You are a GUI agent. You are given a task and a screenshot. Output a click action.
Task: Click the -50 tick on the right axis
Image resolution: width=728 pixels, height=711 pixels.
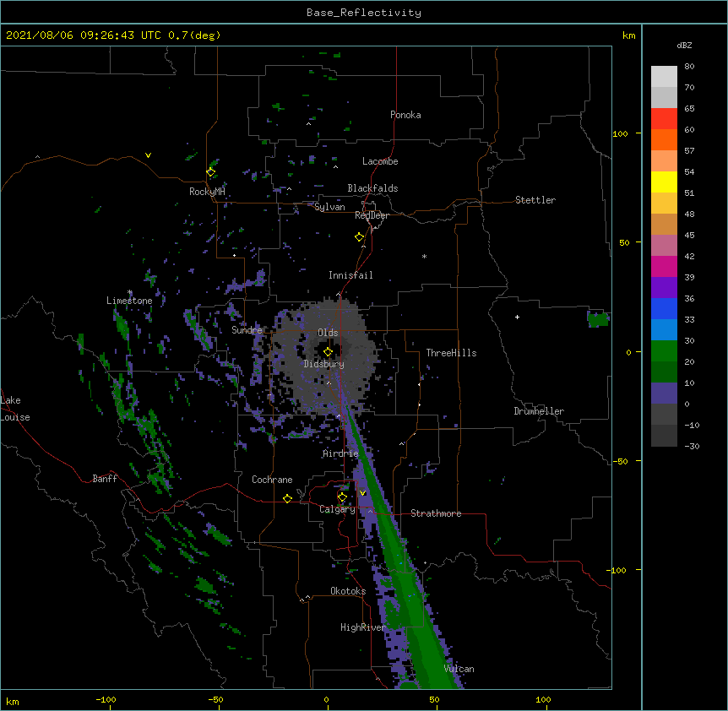[x=620, y=461]
